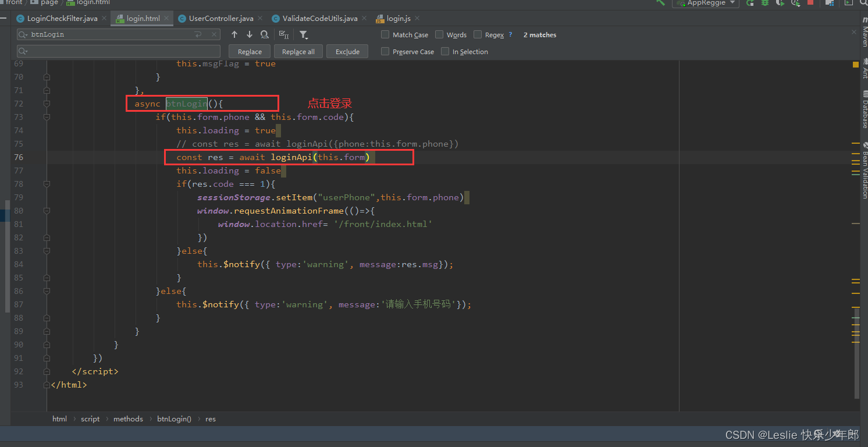
Task: Click the btnLogin() breadcrumb
Action: (x=174, y=418)
